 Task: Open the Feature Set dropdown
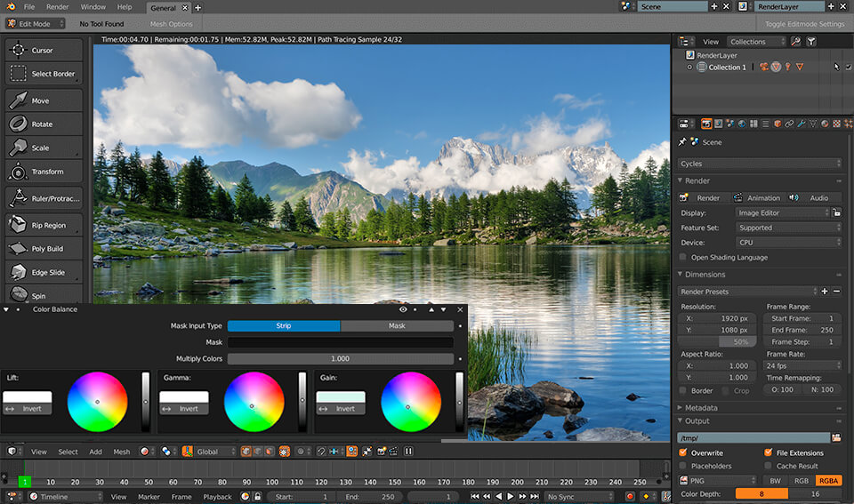coord(789,228)
